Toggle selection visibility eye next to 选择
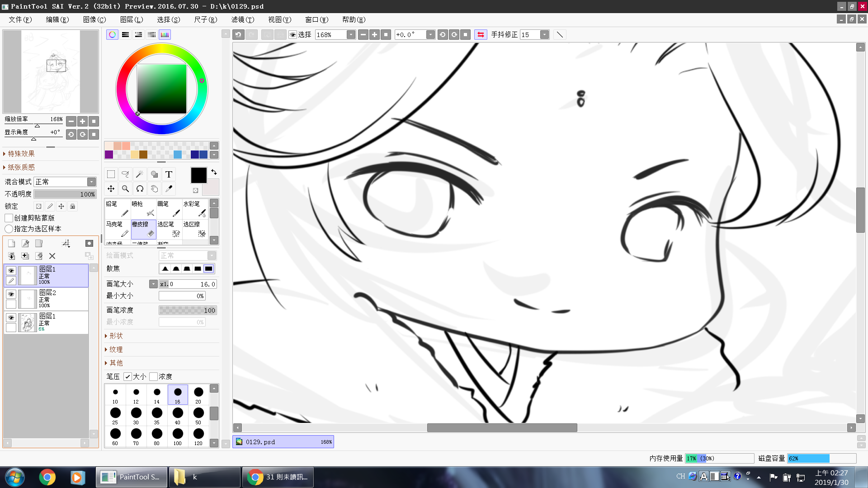 pos(292,35)
